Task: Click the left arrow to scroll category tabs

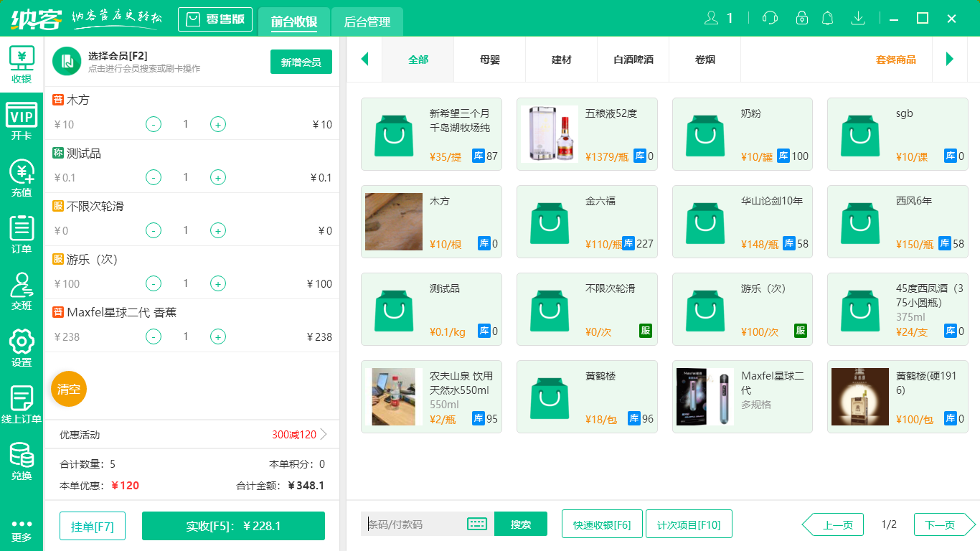Action: coord(364,60)
